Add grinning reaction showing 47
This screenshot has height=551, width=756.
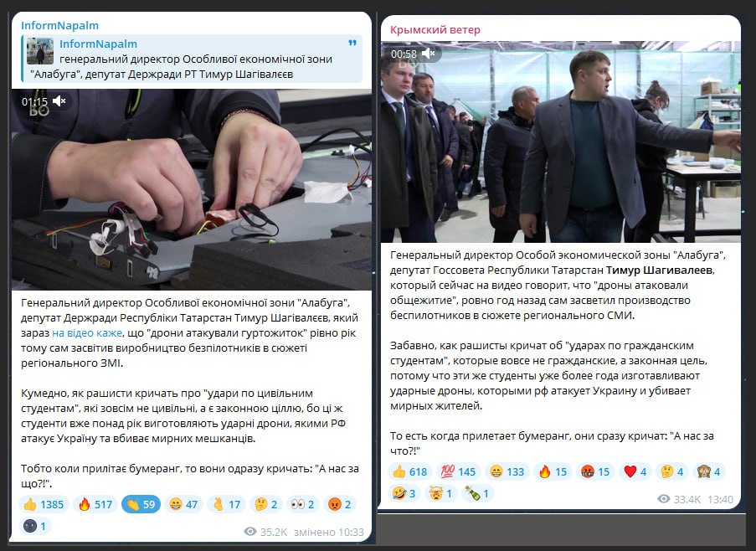point(183,504)
